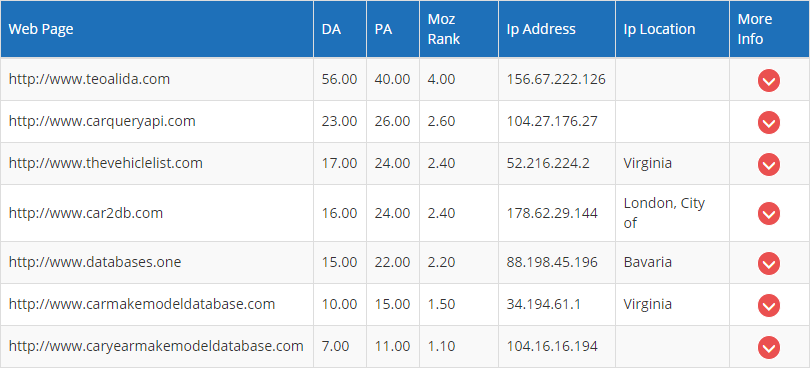The image size is (810, 368).
Task: Open the thevehiclelist.com URL
Action: click(106, 163)
